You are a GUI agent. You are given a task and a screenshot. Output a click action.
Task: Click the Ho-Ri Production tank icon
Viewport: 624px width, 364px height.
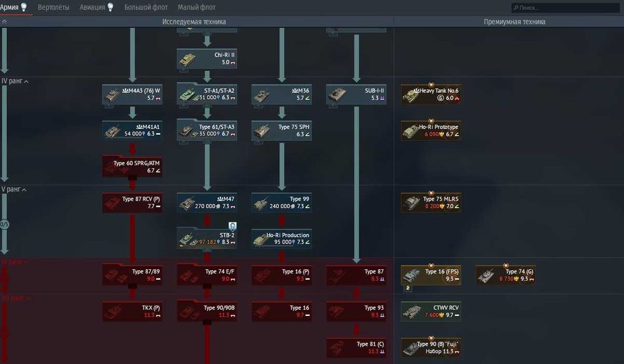pos(261,239)
